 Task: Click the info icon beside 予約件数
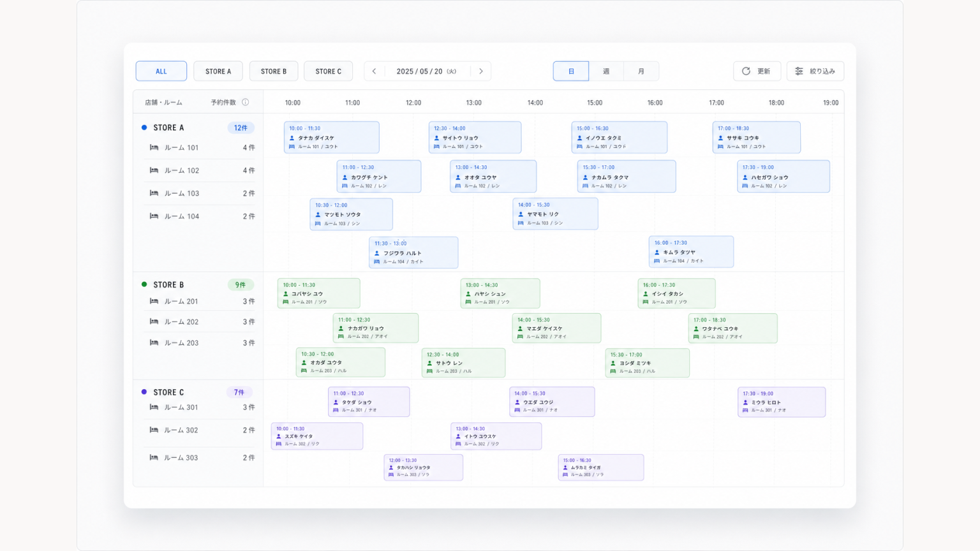(x=245, y=102)
